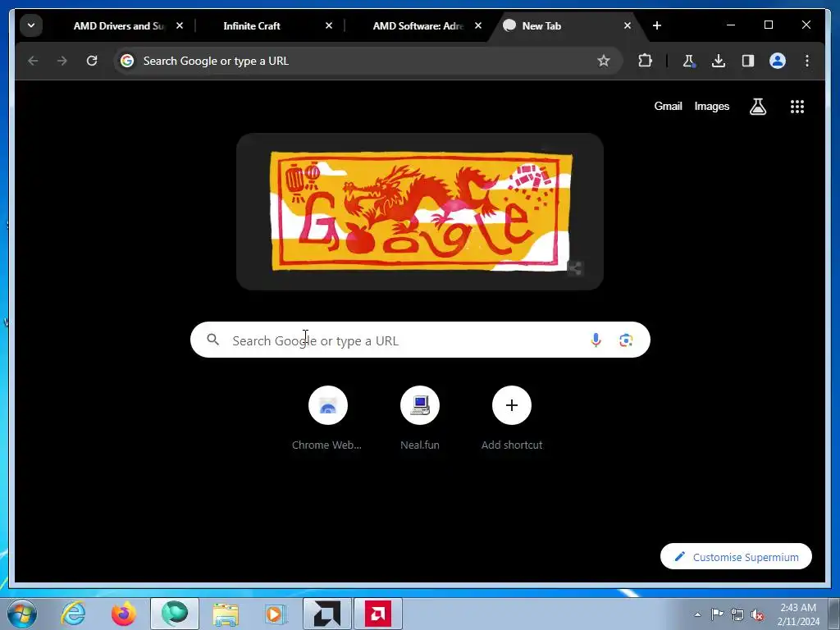Click the central Google search box
Image resolution: width=840 pixels, height=630 pixels.
pos(420,340)
